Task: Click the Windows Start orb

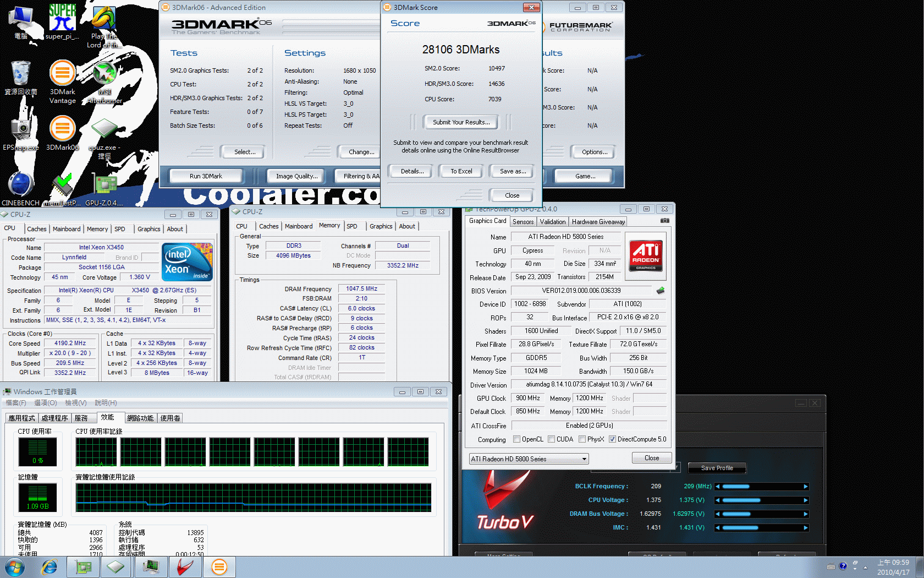Action: (15, 567)
